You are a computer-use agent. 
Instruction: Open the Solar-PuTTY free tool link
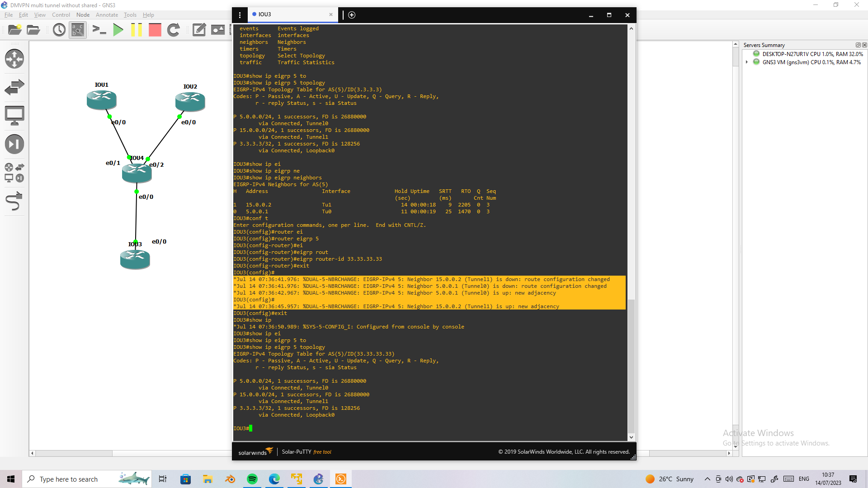click(x=307, y=451)
